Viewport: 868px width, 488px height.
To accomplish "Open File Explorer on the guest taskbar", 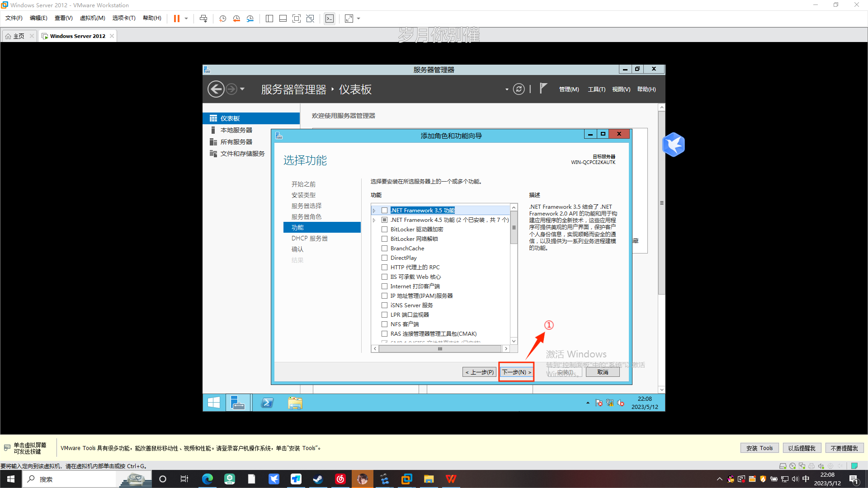I will pos(295,403).
